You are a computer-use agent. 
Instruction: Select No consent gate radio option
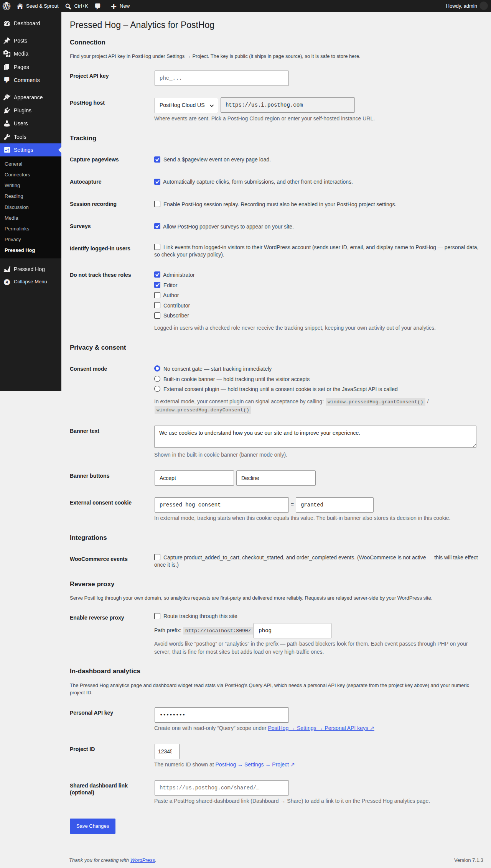157,368
